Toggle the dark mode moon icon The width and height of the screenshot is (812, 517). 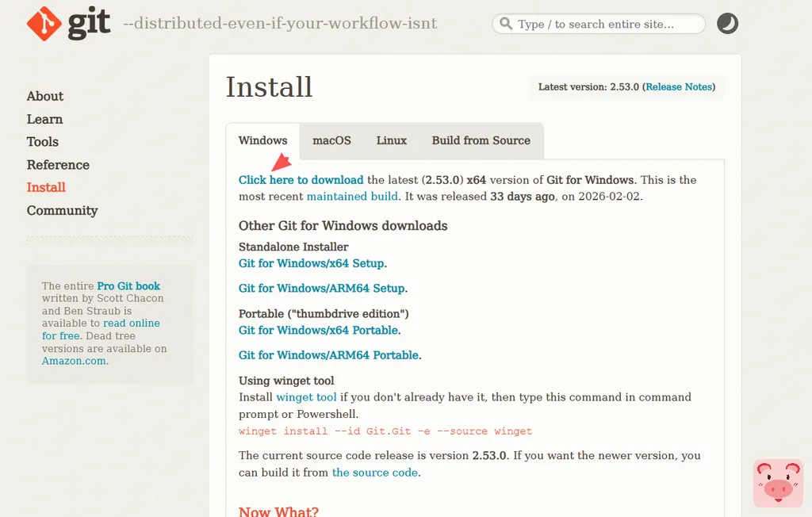pyautogui.click(x=727, y=24)
